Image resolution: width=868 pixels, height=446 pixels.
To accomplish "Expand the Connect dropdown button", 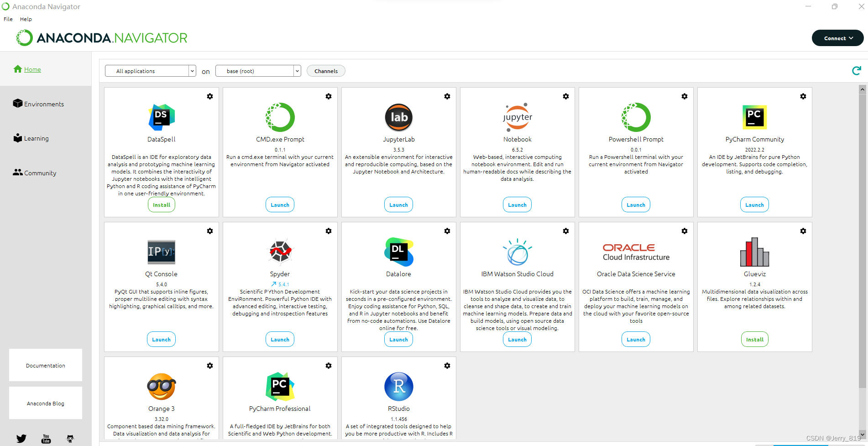I will click(837, 38).
